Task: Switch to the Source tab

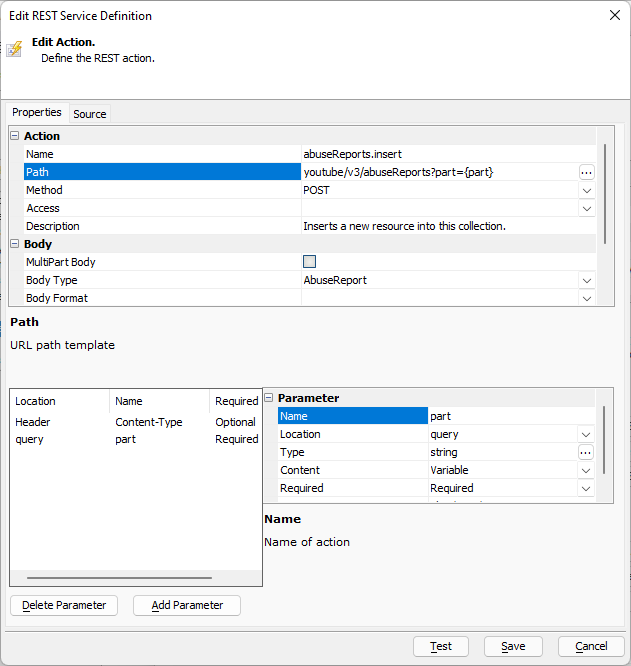Action: [90, 114]
